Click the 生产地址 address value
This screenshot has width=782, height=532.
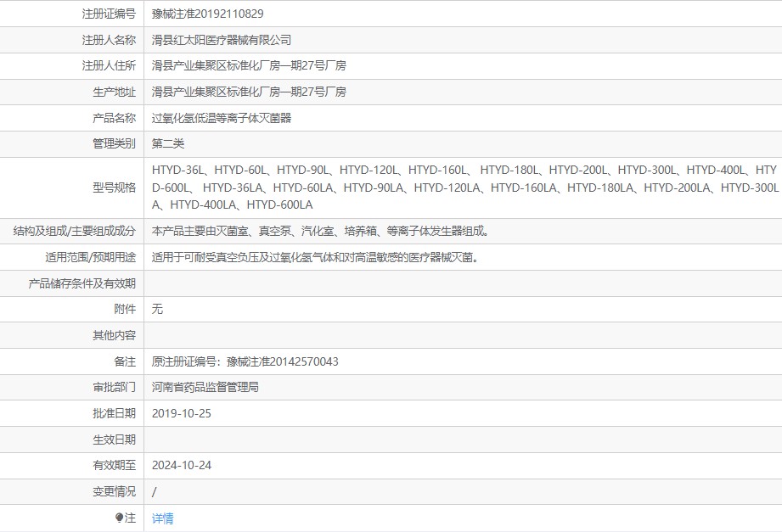tap(249, 92)
